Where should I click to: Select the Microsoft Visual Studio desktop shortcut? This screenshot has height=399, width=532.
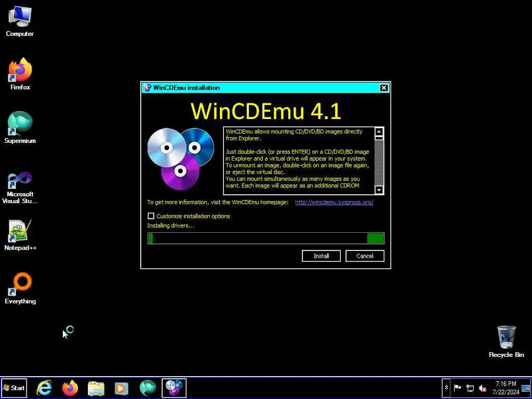pos(20,188)
